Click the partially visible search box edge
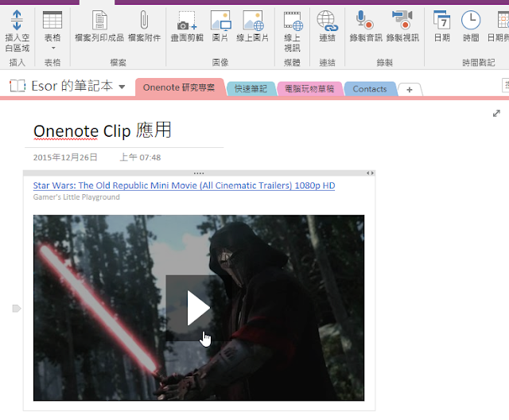Screen dimensions: 509x420 click(506, 85)
